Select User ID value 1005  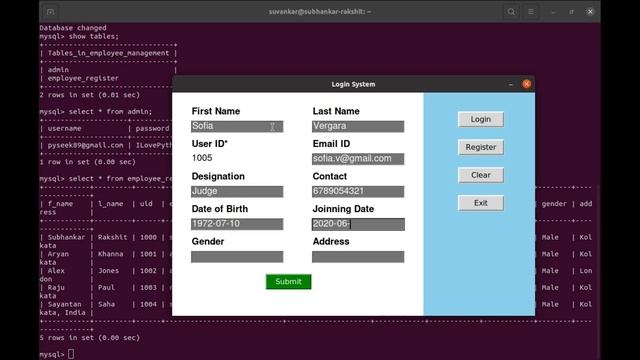point(202,158)
